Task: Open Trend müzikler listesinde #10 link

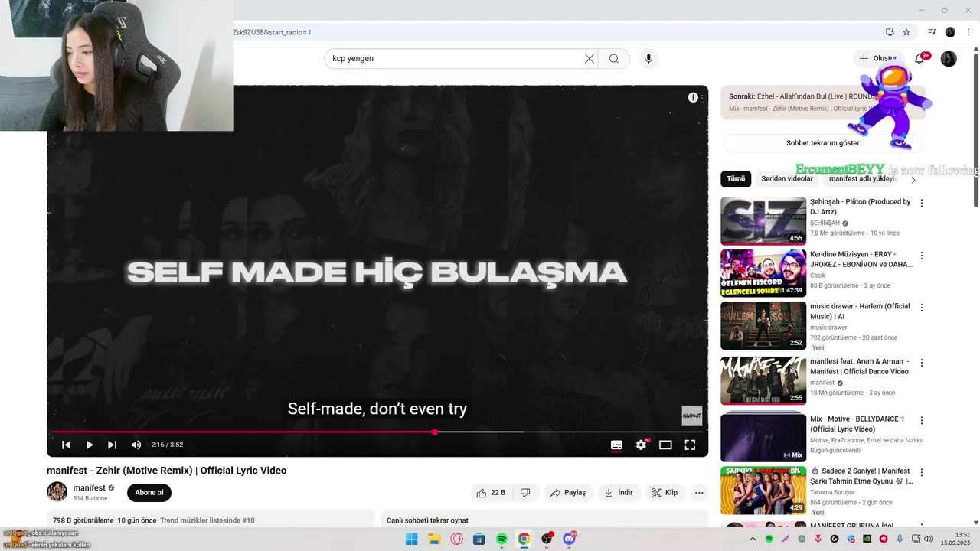Action: pos(207,520)
